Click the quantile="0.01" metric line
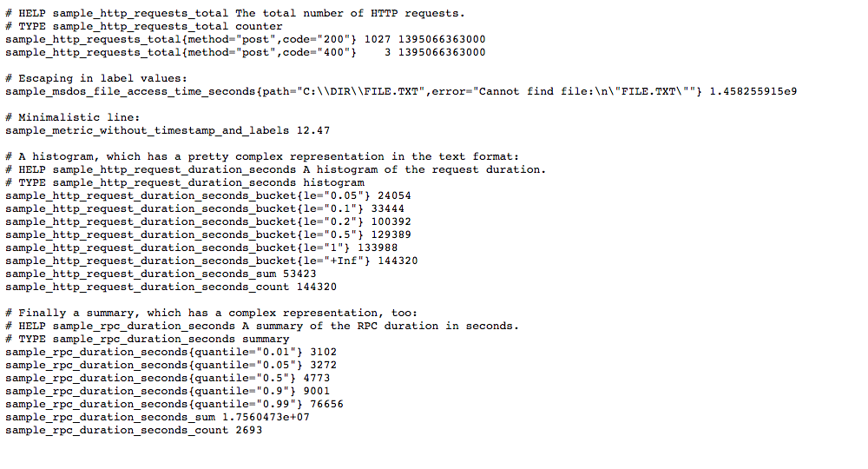 point(170,352)
